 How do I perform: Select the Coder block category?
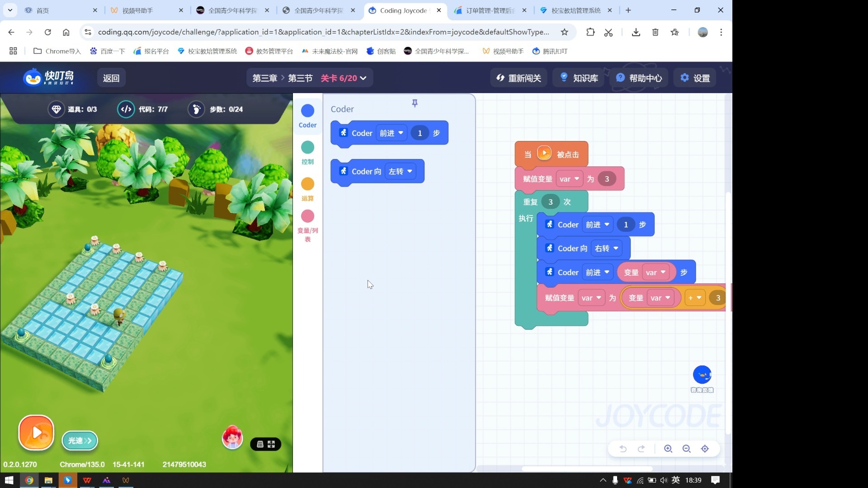pyautogui.click(x=307, y=117)
